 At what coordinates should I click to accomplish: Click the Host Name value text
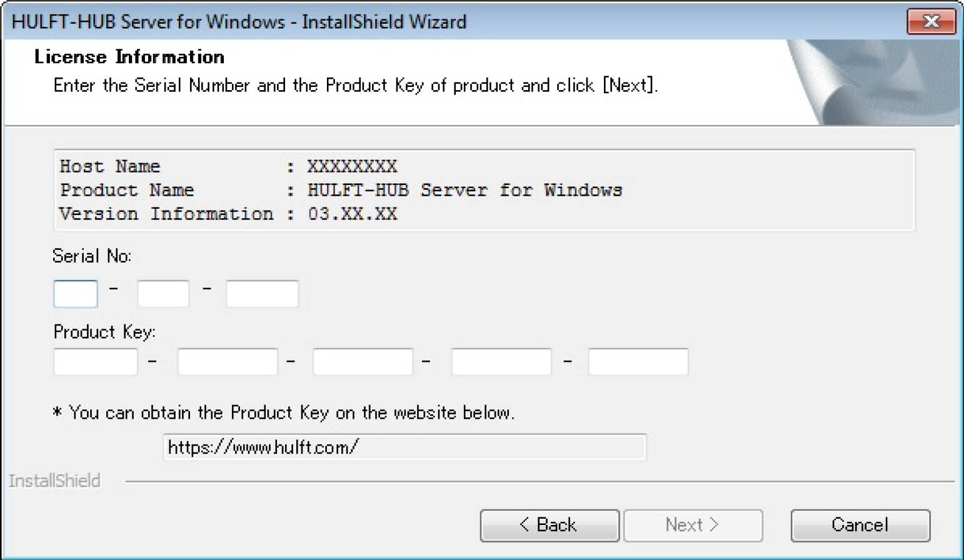click(352, 166)
